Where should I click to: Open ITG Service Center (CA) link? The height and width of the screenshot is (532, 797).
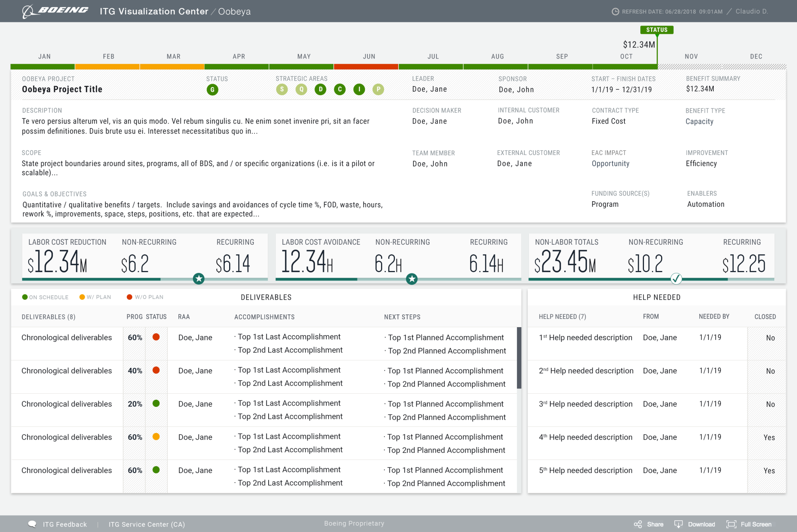(147, 524)
